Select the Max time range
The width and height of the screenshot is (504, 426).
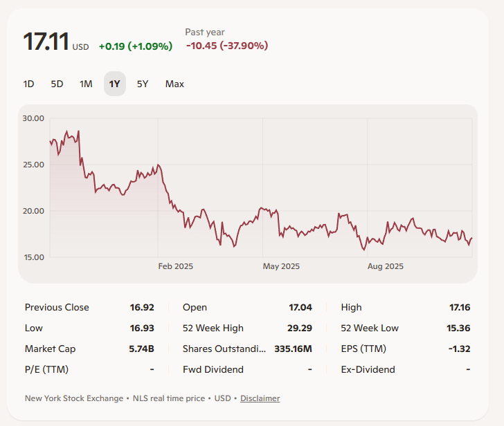pyautogui.click(x=174, y=84)
